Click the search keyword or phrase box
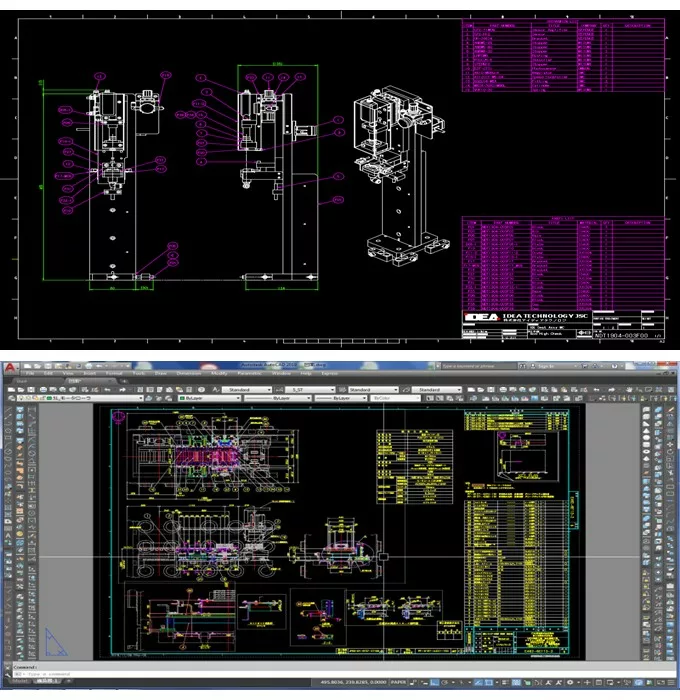 [479, 366]
